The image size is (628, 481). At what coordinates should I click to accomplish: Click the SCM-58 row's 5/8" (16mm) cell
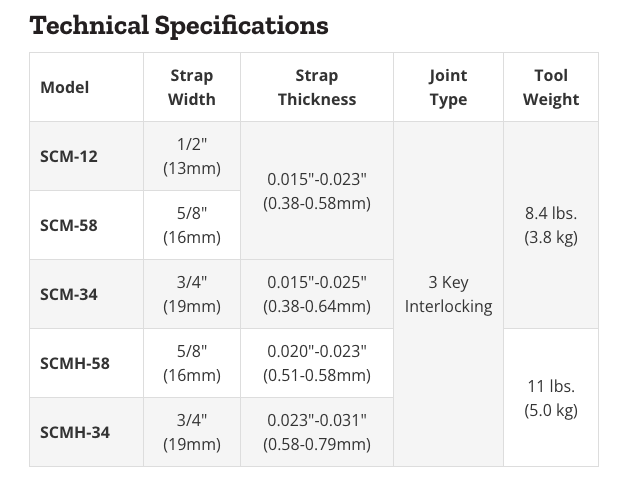[192, 225]
